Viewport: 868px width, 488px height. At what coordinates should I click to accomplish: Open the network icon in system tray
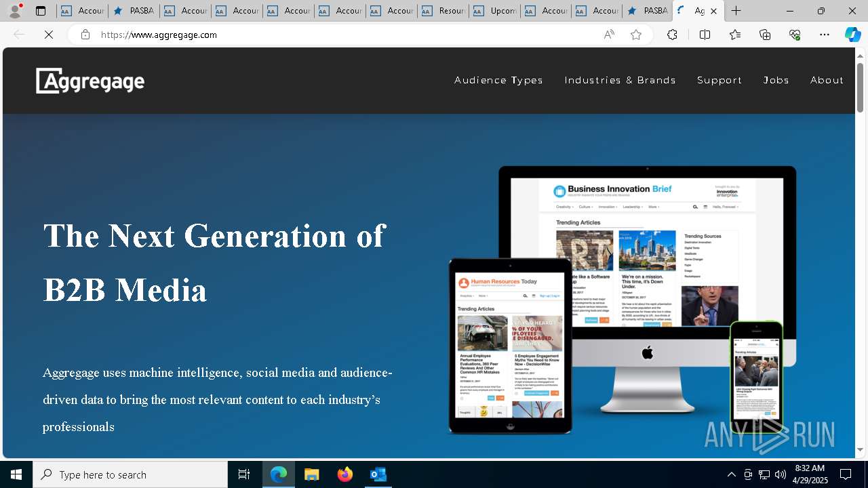pyautogui.click(x=764, y=474)
